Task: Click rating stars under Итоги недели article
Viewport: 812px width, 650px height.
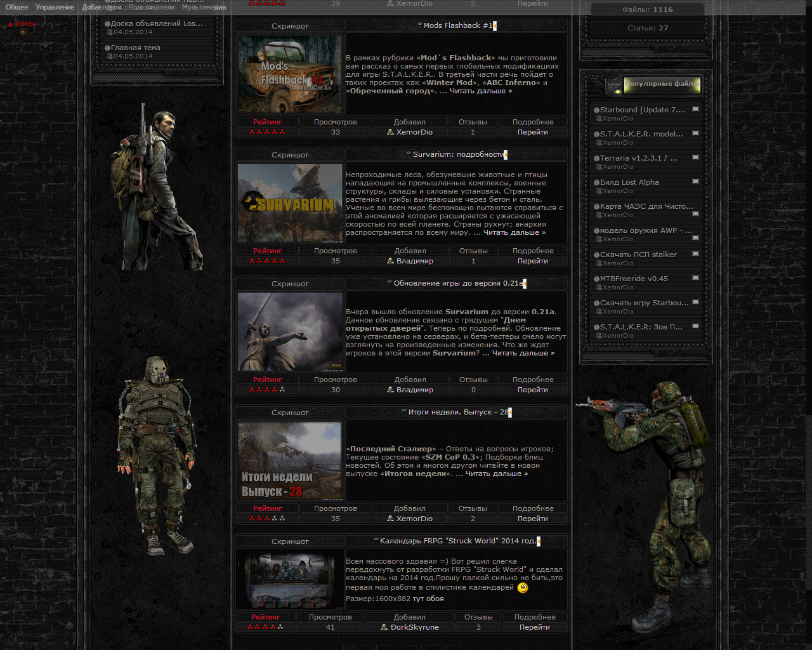Action: (267, 519)
